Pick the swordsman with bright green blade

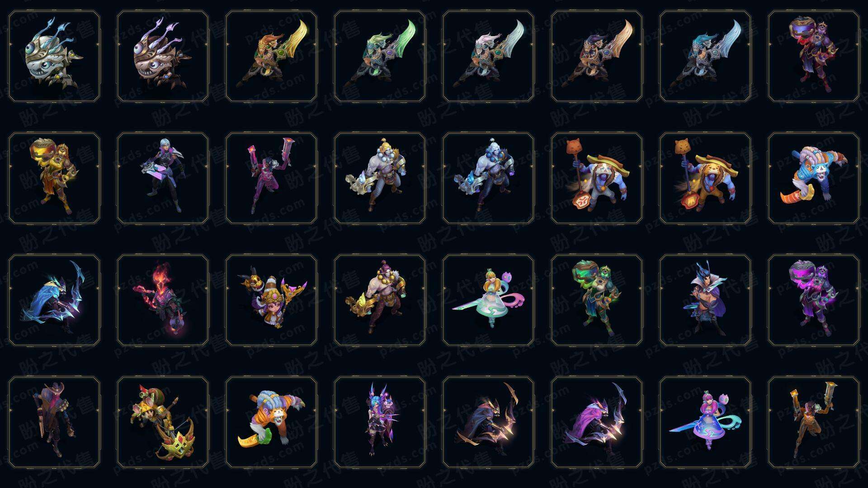[380, 56]
